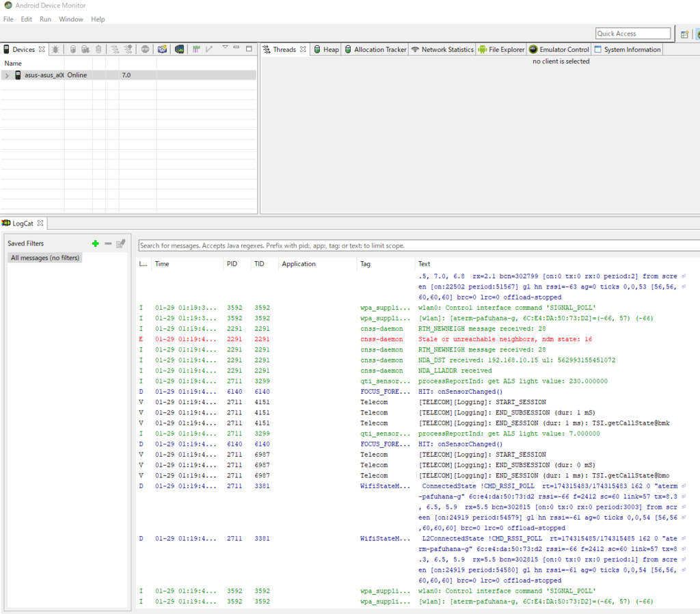Click the PID column header
The height and width of the screenshot is (614, 700).
[237, 264]
